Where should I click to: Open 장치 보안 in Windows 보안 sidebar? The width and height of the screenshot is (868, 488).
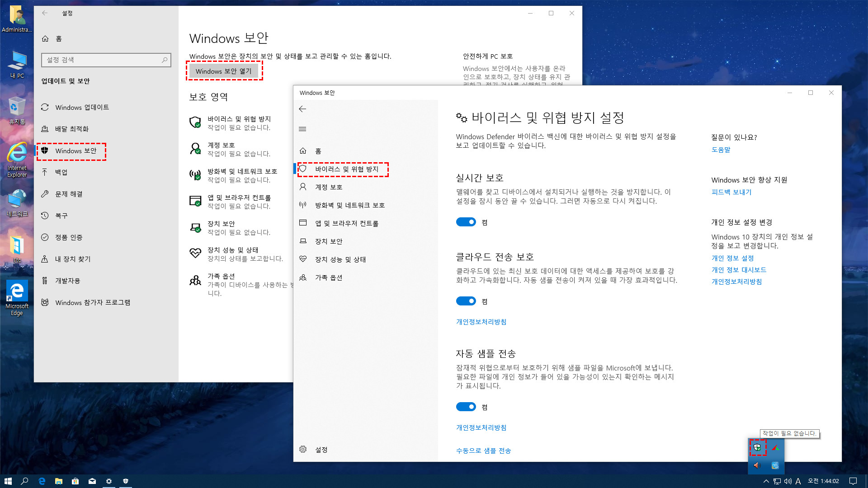point(366,241)
